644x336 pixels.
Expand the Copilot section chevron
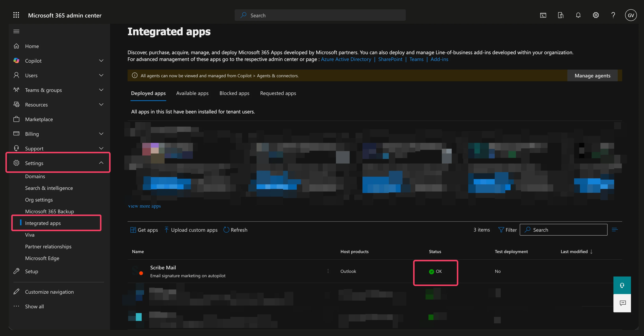coord(101,60)
